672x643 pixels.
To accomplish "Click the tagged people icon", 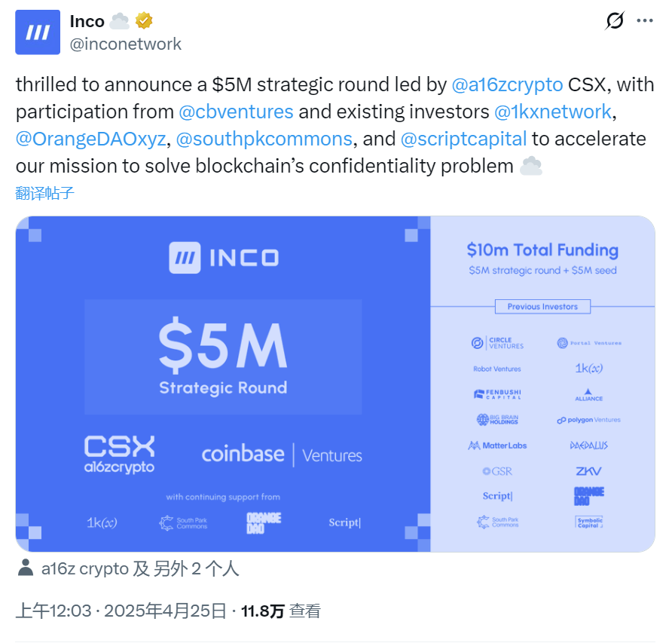I will point(25,568).
